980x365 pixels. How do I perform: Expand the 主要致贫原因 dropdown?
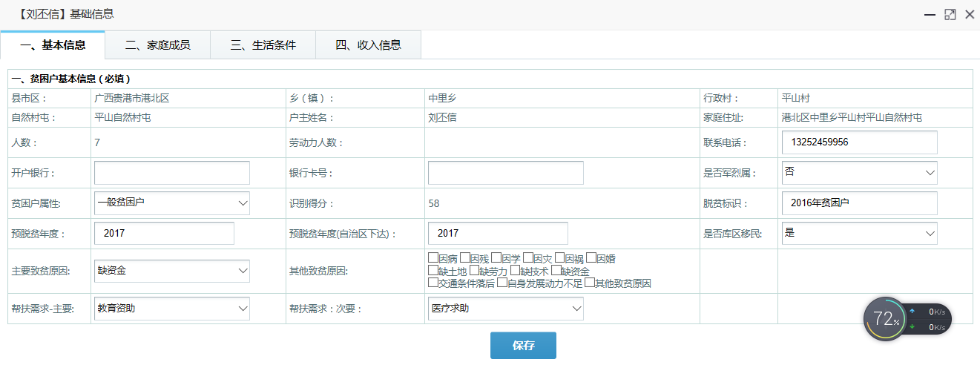tap(172, 271)
